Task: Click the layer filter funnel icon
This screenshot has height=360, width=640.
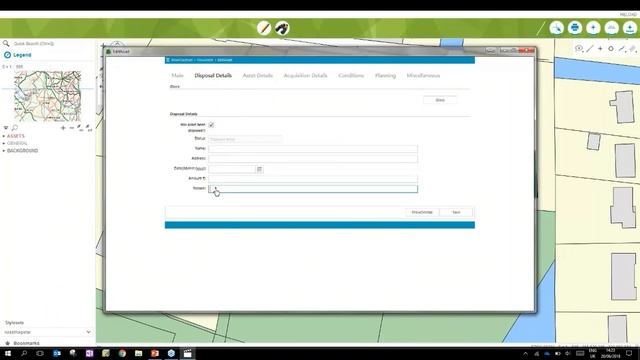Action: (6, 128)
